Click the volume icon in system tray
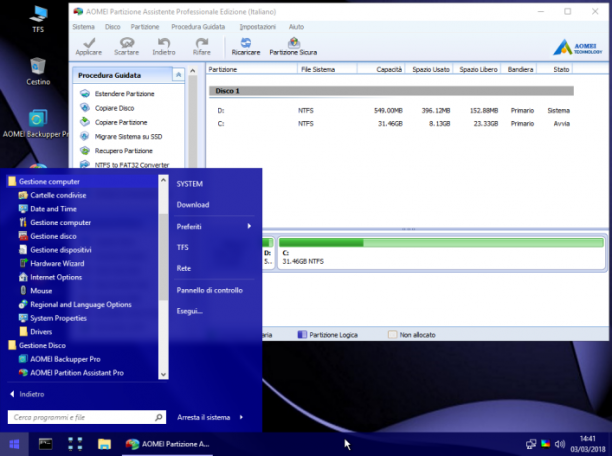 tap(560, 444)
